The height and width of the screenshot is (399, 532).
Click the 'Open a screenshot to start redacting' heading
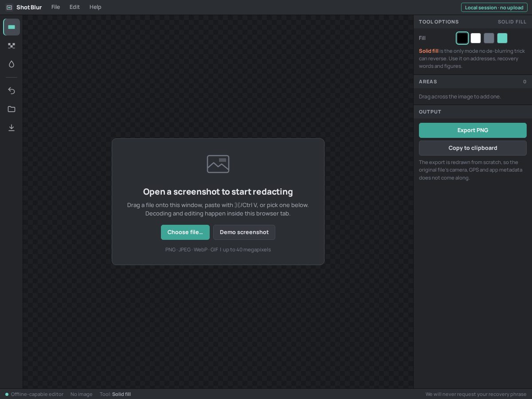click(218, 192)
